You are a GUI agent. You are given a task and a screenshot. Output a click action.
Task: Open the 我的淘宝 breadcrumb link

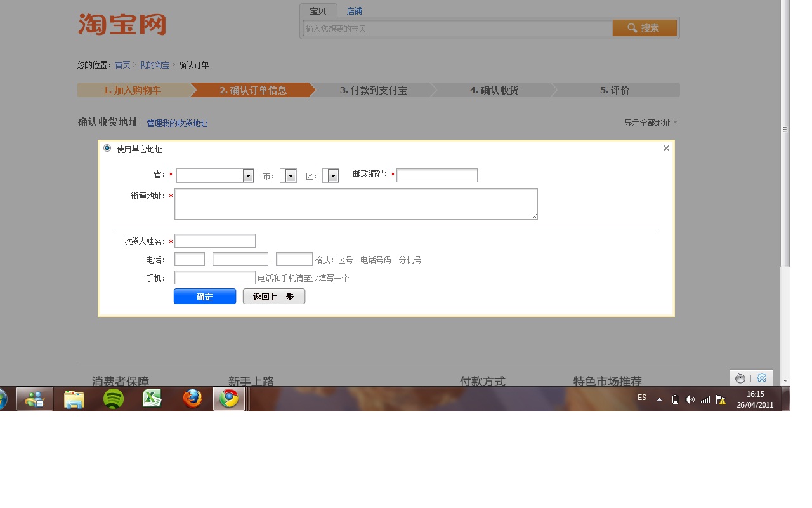[154, 65]
